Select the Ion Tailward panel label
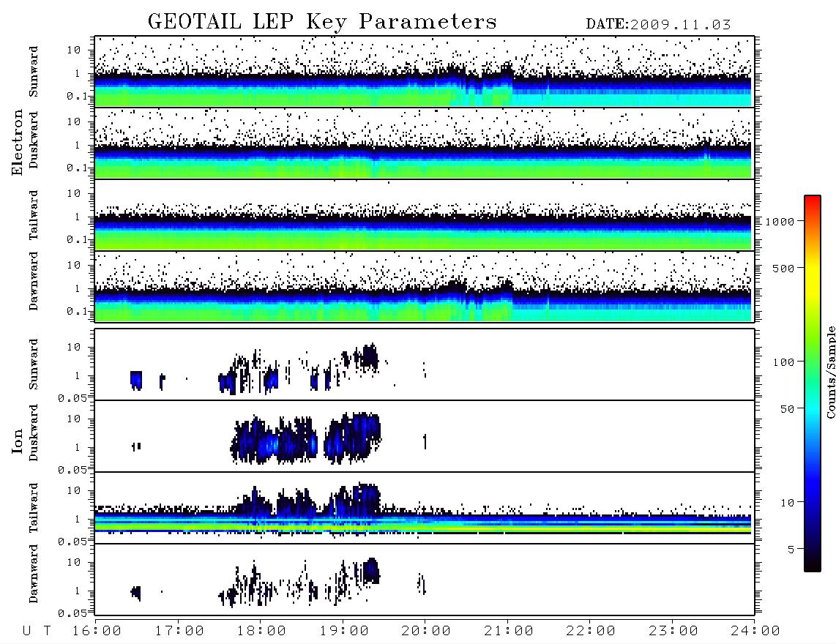The width and height of the screenshot is (836, 644). click(x=34, y=508)
